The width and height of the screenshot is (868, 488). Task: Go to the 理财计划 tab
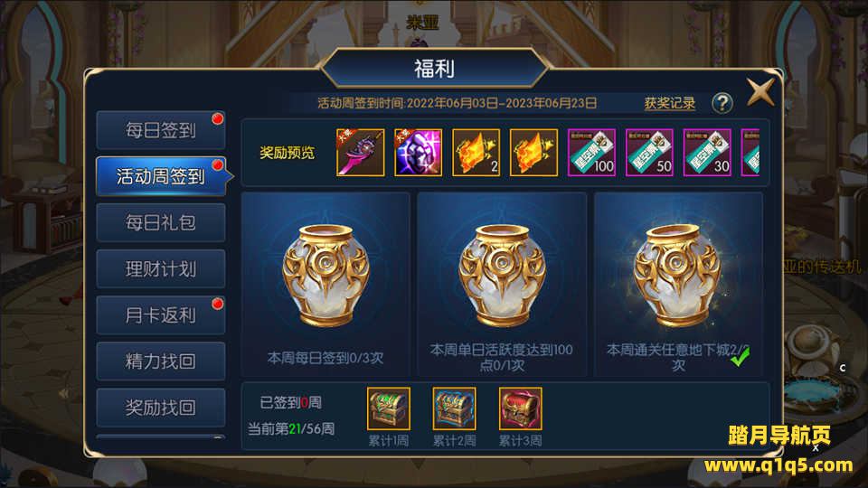[161, 269]
